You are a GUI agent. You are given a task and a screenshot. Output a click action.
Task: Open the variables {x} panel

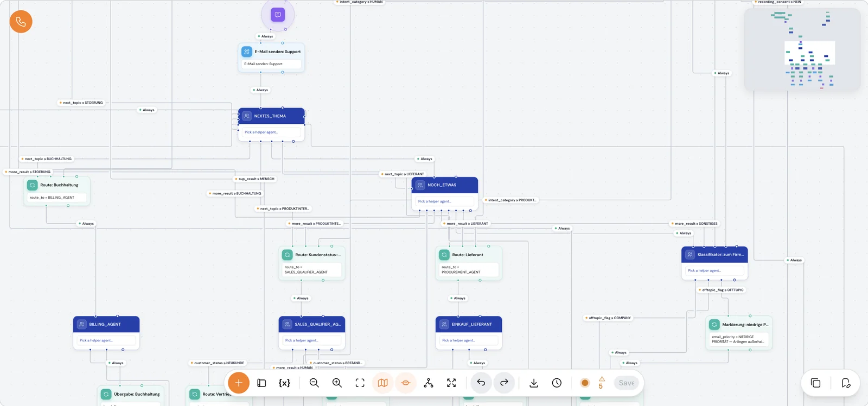coord(284,383)
